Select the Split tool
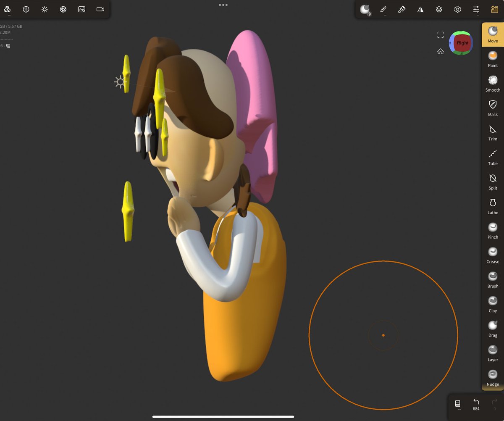Image resolution: width=504 pixels, height=421 pixels. coord(493,182)
